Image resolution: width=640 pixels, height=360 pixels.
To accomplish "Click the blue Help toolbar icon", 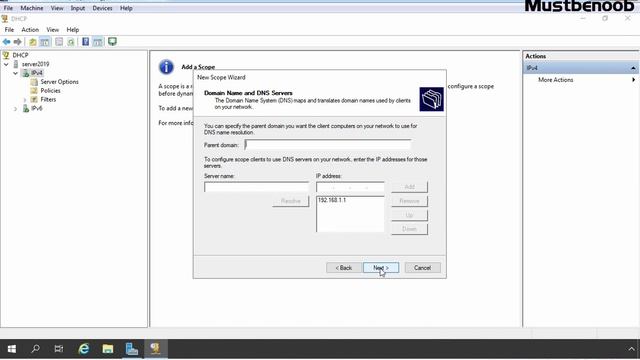I will 85,42.
